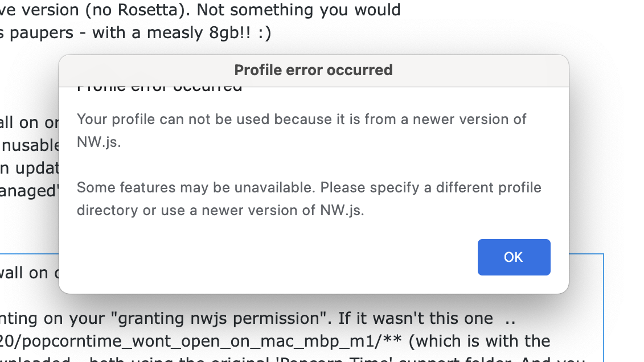Click the "Not something you would" background text

[x=298, y=10]
